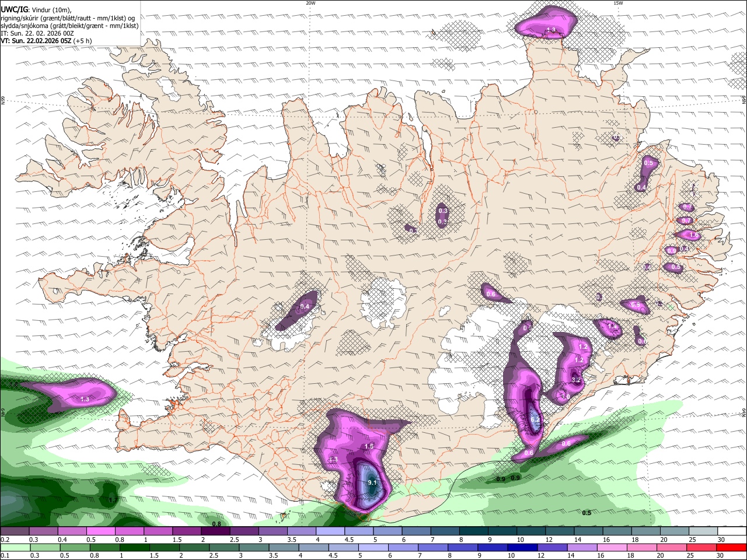
Task: Click the 1.7 value in the dark green rain area
Action: tap(113, 501)
